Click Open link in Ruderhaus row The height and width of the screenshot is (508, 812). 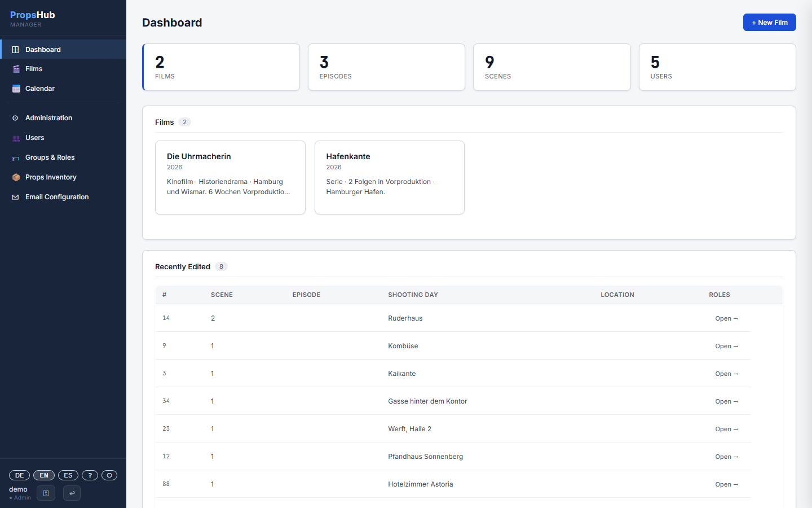[x=726, y=319]
